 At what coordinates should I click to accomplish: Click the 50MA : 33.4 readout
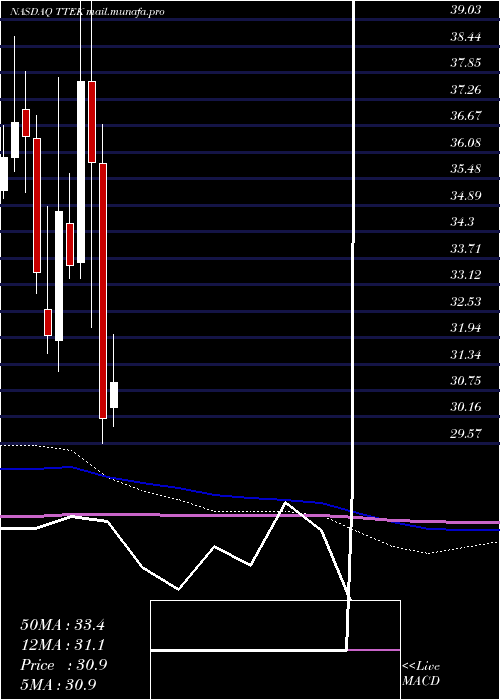(62, 625)
